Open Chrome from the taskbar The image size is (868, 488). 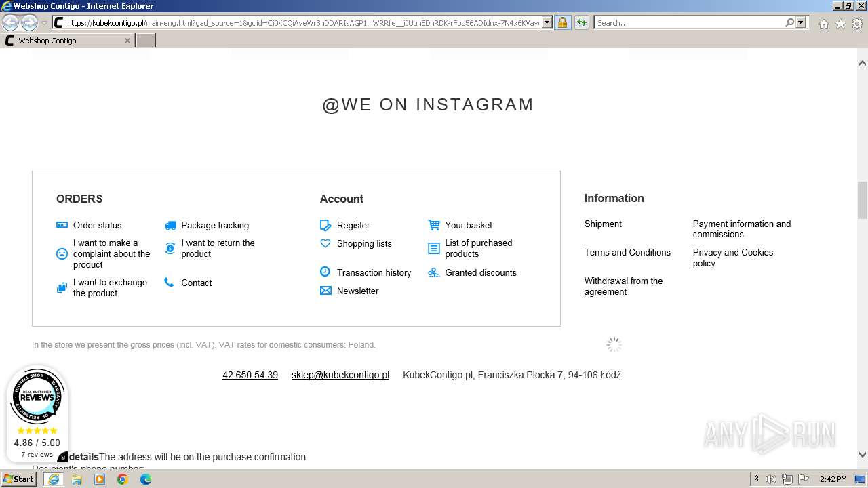coord(123,479)
